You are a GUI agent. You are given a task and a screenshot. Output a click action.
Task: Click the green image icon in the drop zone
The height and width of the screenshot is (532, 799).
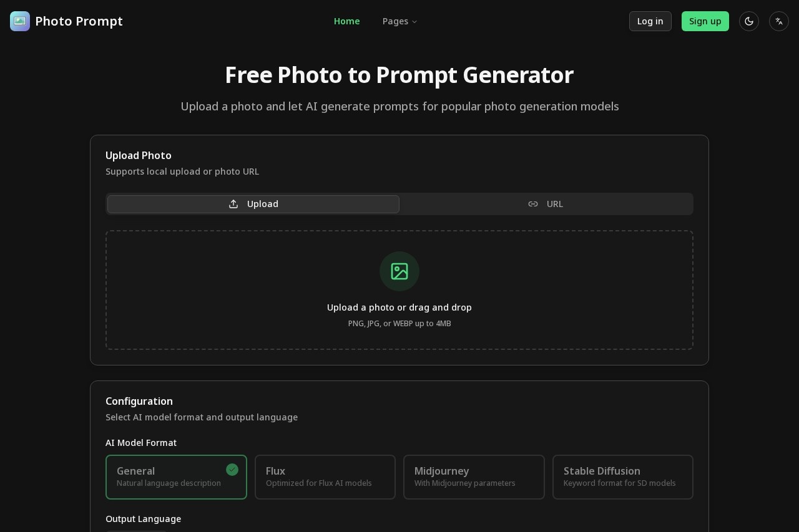coord(399,271)
